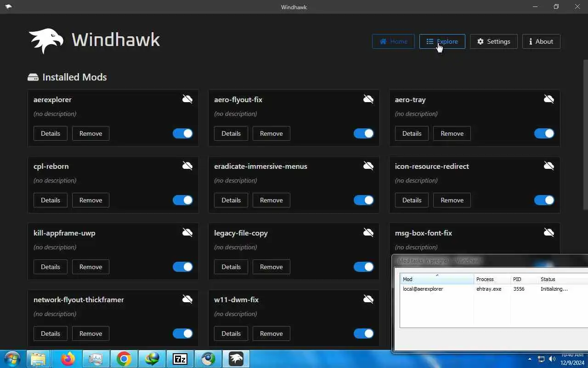The image size is (588, 368).
Task: Click the network tray icon
Action: [541, 359]
